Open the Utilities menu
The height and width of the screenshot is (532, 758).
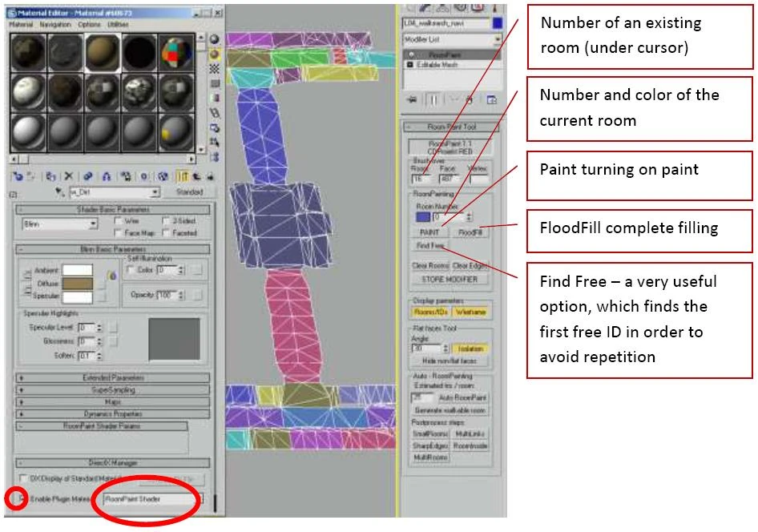point(118,24)
